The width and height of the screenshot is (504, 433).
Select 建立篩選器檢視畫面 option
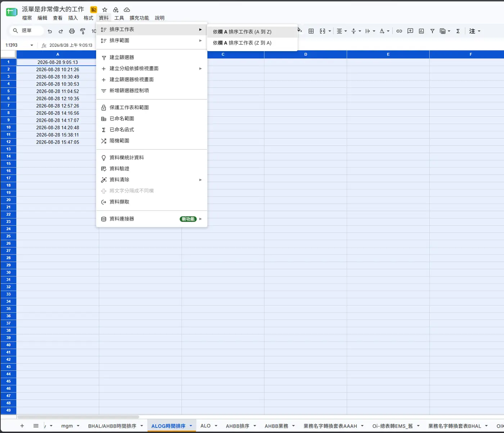[x=152, y=80]
